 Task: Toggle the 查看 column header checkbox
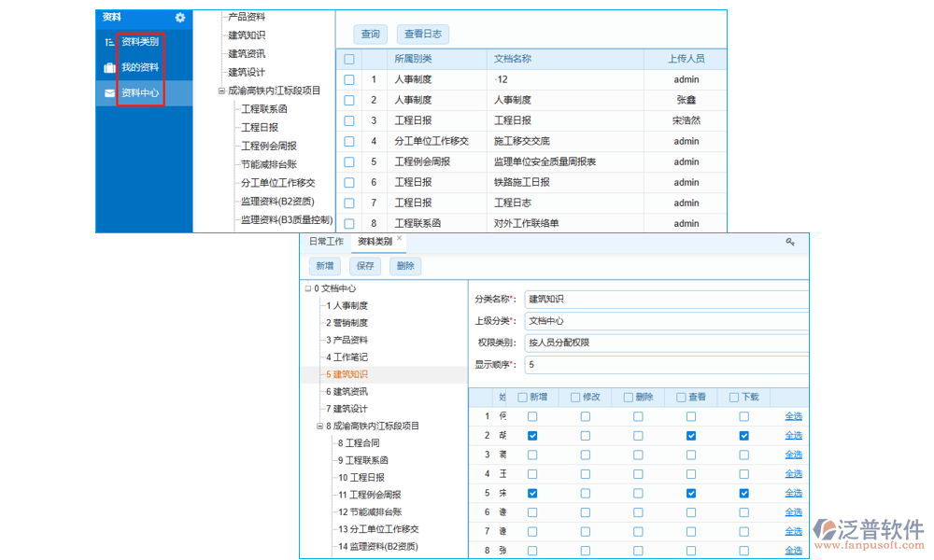(x=682, y=398)
